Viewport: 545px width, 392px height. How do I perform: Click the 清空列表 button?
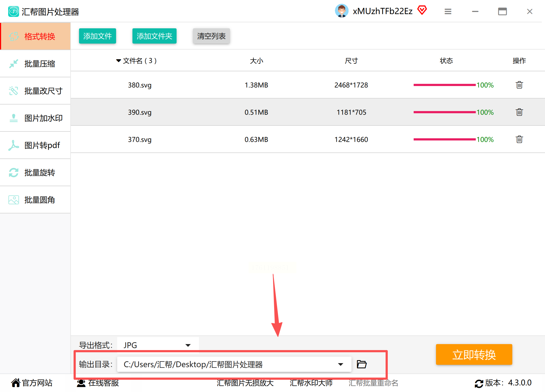pos(211,36)
